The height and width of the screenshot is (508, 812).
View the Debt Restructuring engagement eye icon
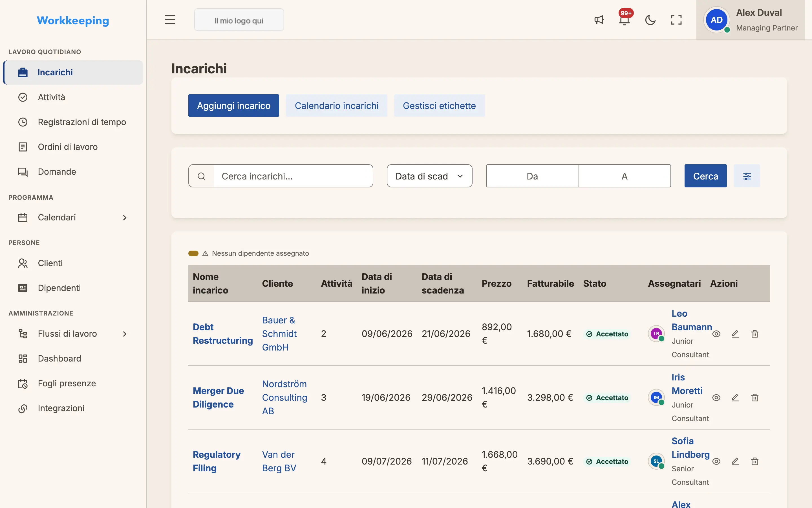click(x=716, y=334)
